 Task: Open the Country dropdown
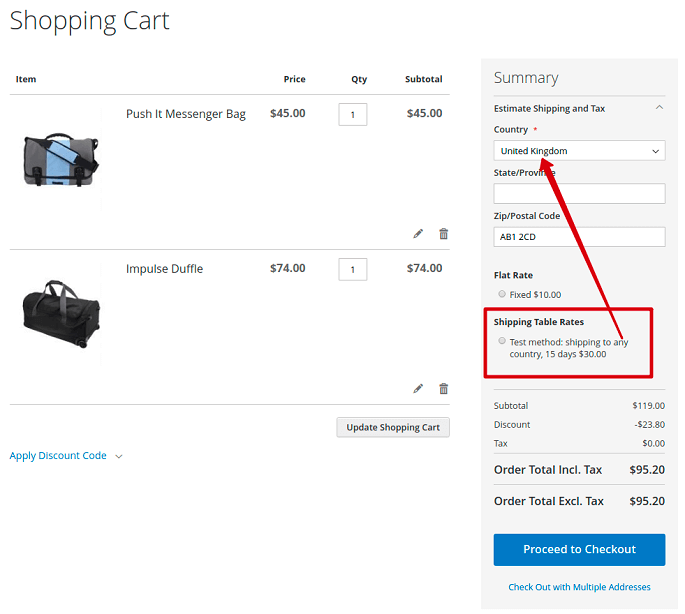coord(579,151)
